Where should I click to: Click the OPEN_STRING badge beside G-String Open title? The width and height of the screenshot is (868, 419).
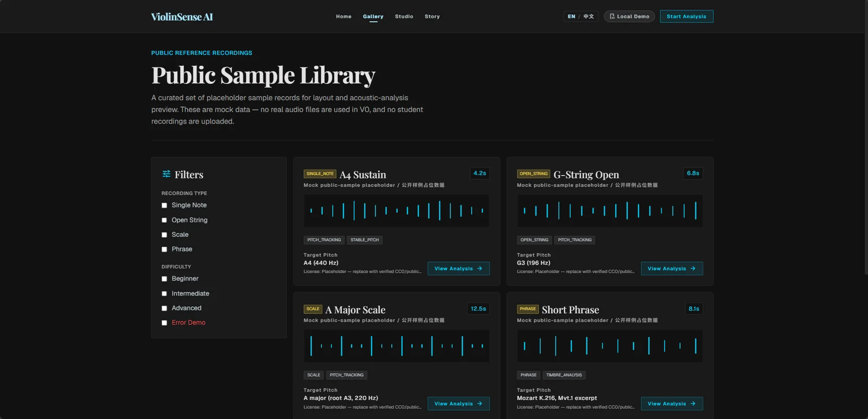click(x=533, y=173)
